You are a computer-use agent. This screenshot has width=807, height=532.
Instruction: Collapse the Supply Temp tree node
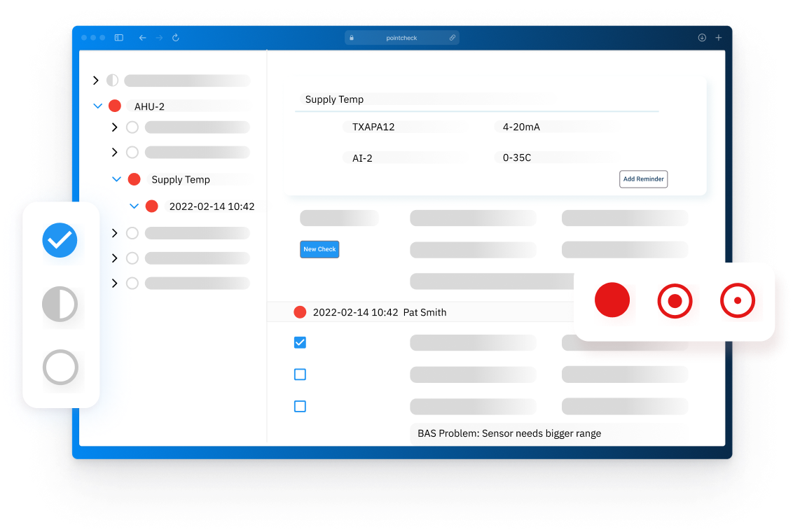coord(116,179)
